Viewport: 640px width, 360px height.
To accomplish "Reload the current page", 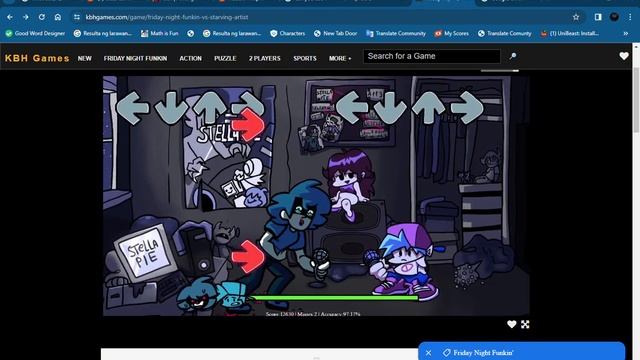I will coord(42,17).
